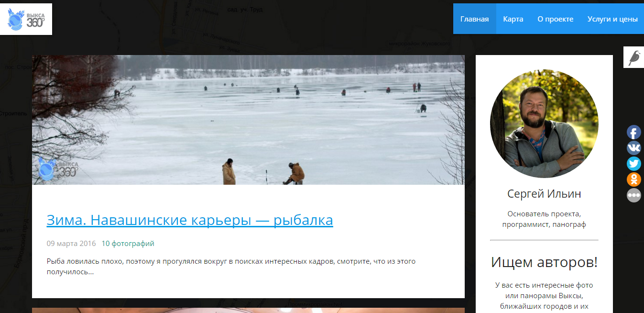The image size is (644, 313).
Task: Open the VK sharing icon
Action: pos(633,147)
